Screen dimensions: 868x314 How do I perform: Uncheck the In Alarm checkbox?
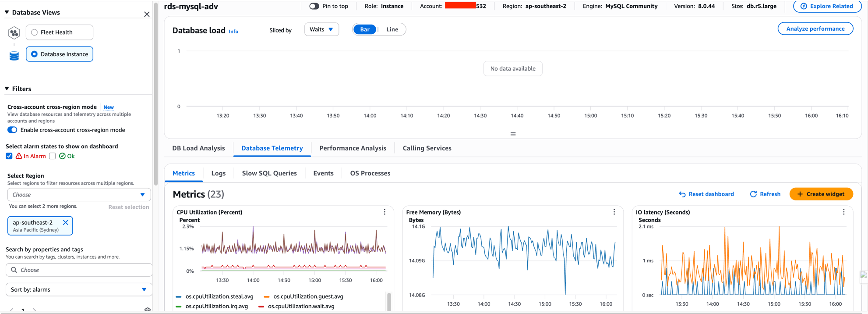point(9,156)
